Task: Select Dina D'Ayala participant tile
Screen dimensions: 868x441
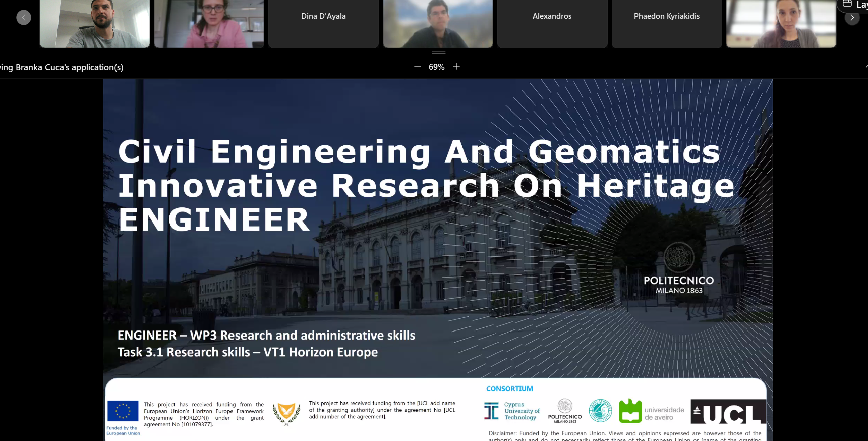Action: coord(323,24)
